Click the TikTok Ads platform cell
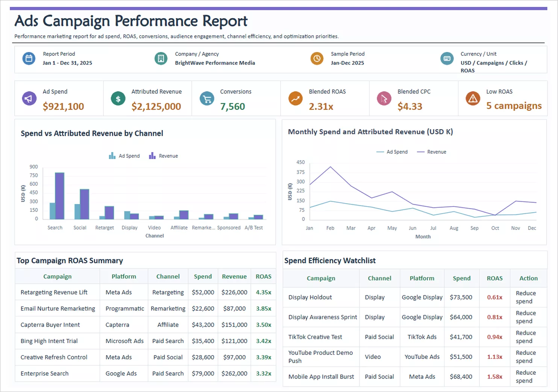 point(422,337)
